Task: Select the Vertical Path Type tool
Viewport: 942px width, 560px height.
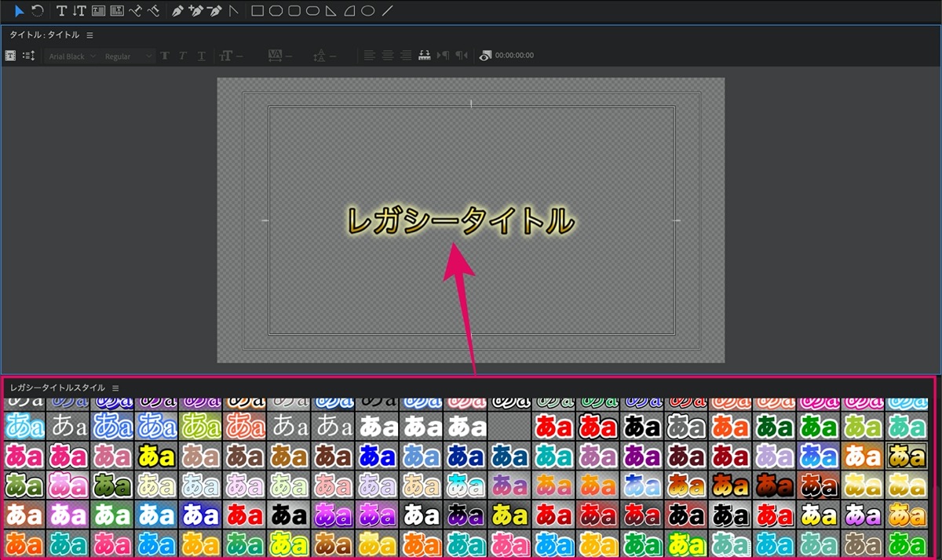Action: click(153, 11)
